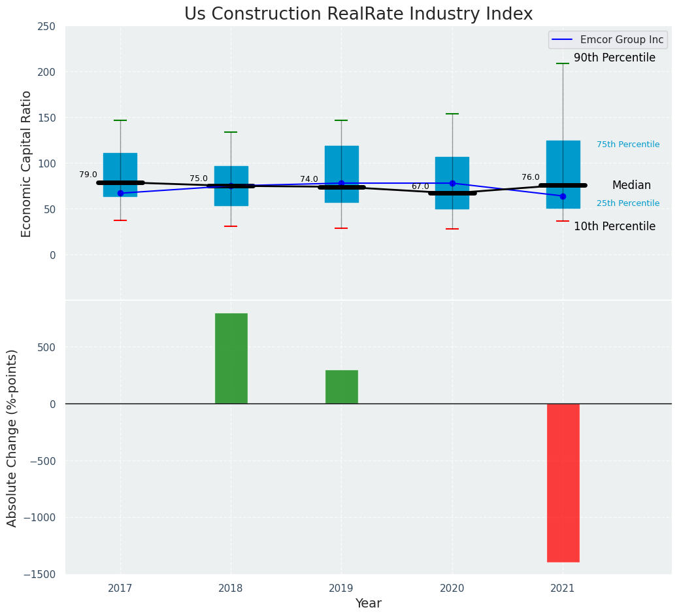679x616 pixels.
Task: Click the 10th Percentile label
Action: pos(614,226)
